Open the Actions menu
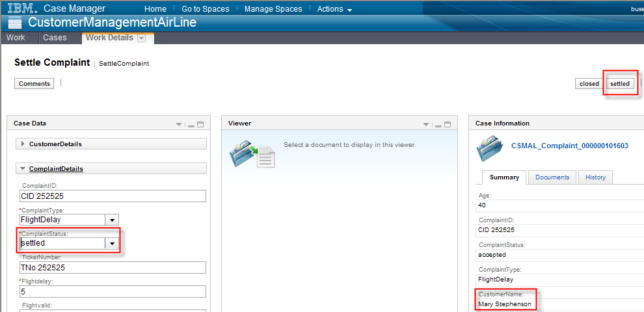Screen dimensions: 644x312 pos(335,8)
